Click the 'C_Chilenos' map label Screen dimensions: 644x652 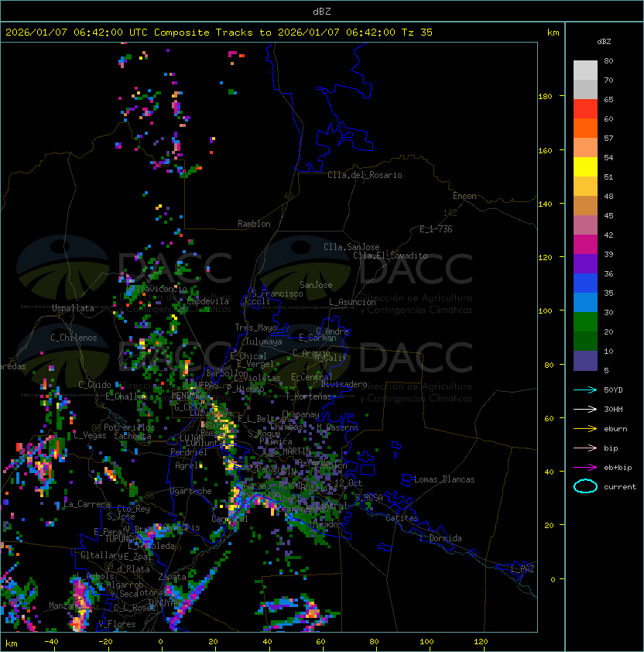(x=74, y=338)
